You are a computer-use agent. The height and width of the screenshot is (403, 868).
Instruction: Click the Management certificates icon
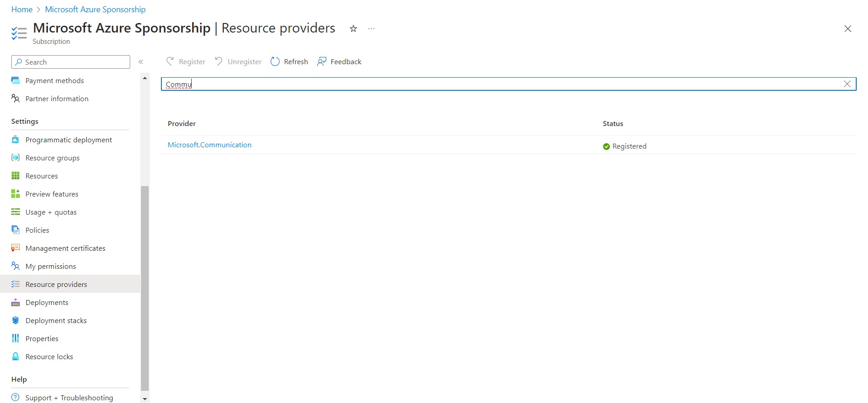(15, 248)
